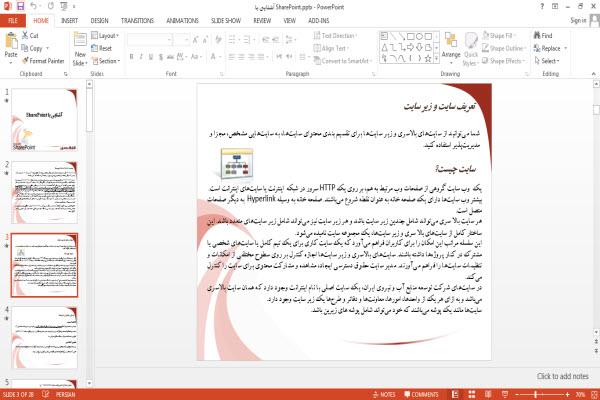Expand the Section dropdown
The width and height of the screenshot is (600, 400).
(106, 61)
